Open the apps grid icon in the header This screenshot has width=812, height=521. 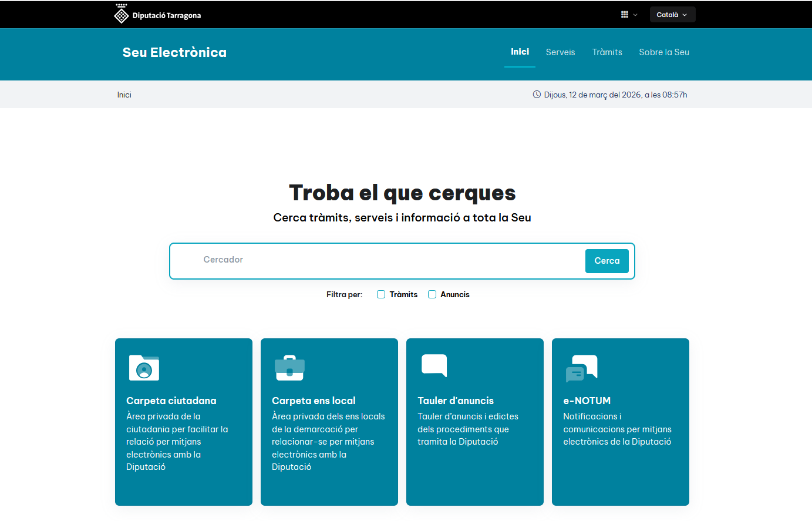pyautogui.click(x=624, y=14)
